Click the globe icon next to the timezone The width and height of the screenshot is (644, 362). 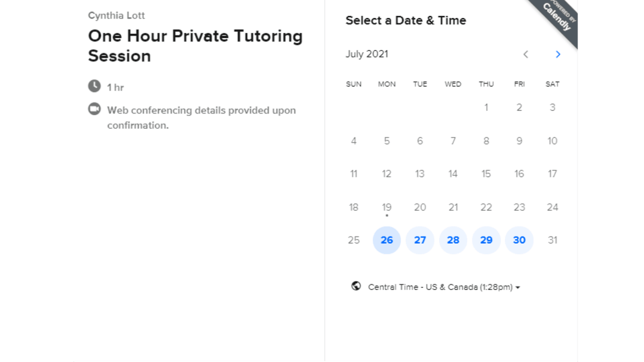coord(356,286)
